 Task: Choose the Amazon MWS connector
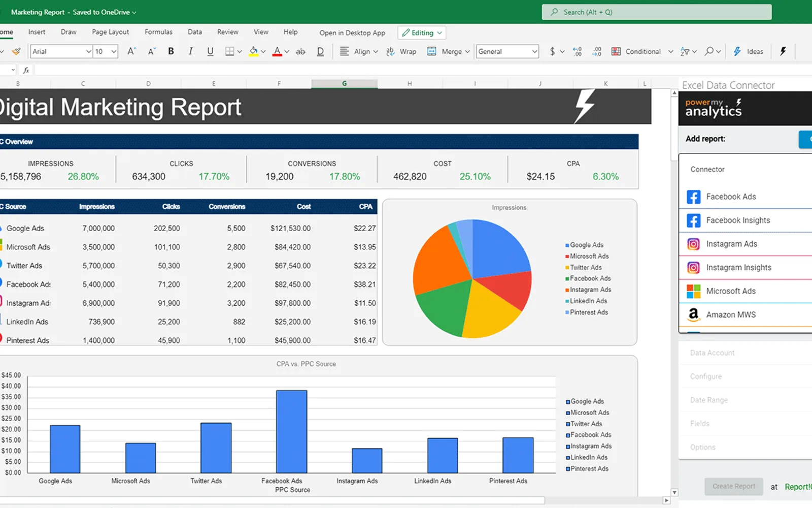tap(745, 315)
